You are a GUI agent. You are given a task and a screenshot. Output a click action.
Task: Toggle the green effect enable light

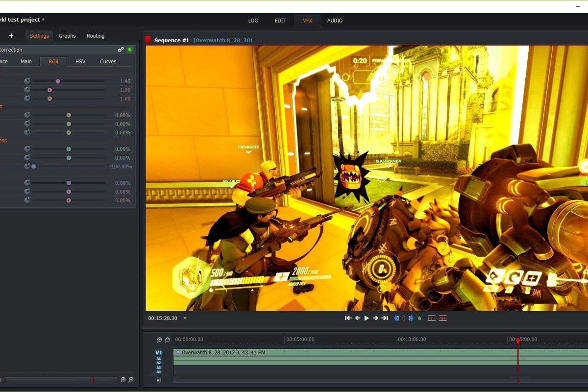129,49
